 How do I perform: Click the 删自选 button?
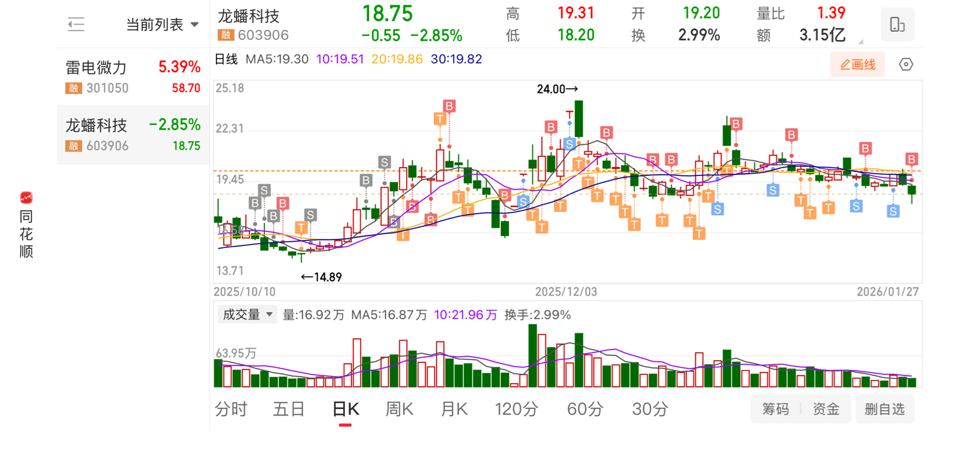pyautogui.click(x=885, y=409)
